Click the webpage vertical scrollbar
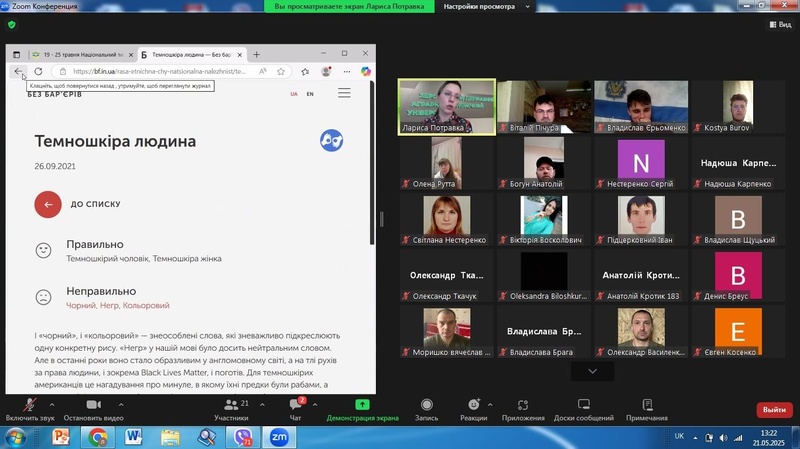This screenshot has height=449, width=800. (372, 163)
